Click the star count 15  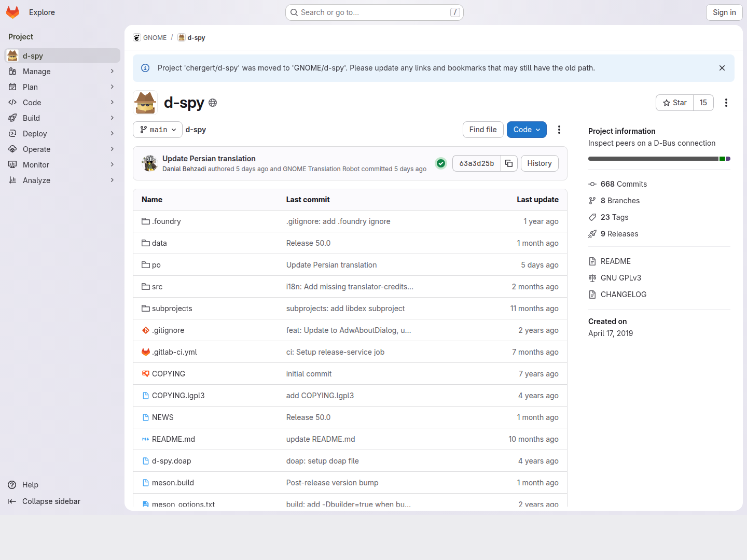pyautogui.click(x=703, y=103)
